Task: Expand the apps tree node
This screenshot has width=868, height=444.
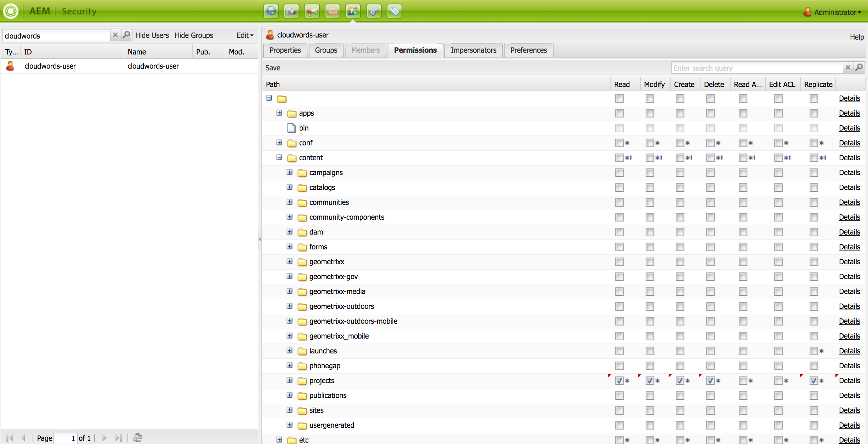Action: coord(279,113)
